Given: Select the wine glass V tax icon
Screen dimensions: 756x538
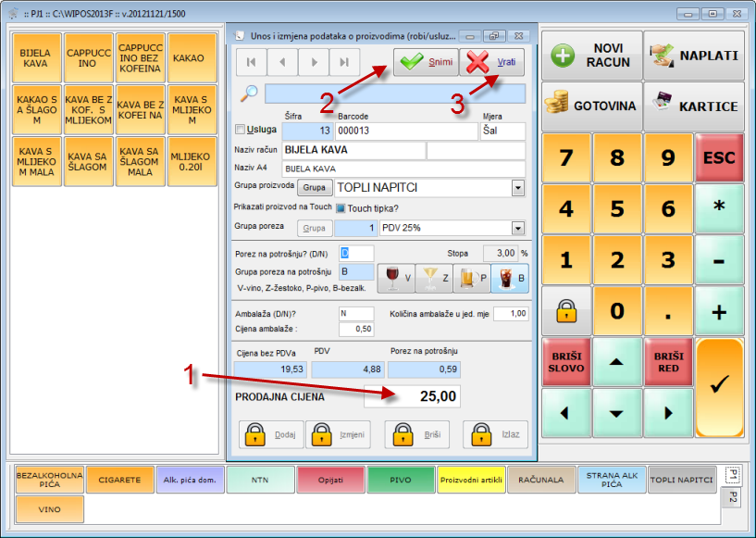Looking at the screenshot, I should pos(395,278).
